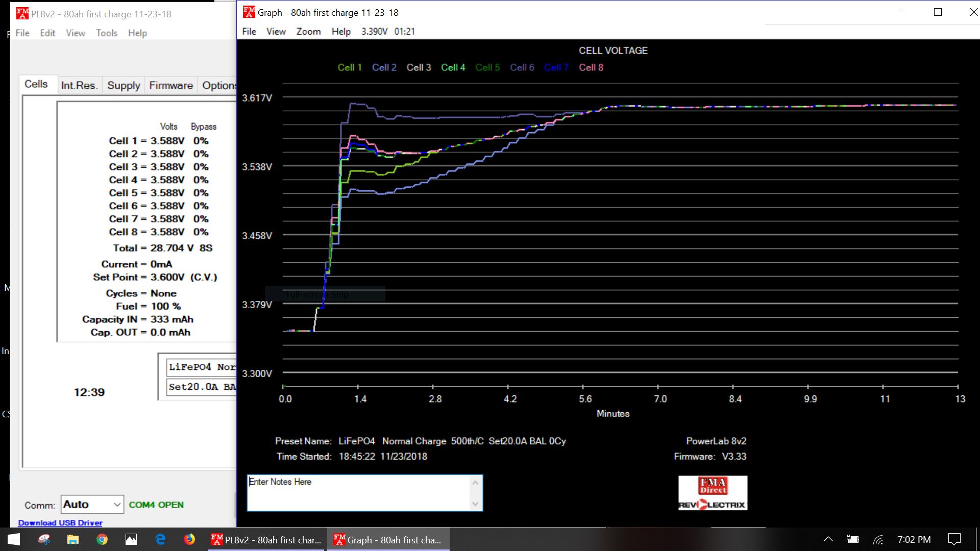Viewport: 980px width, 551px height.
Task: Click the FMA Direct Revolectrix logo
Action: click(713, 493)
